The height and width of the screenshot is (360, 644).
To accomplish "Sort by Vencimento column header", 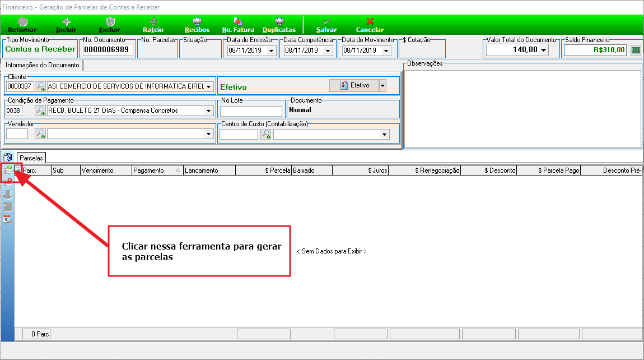I will tap(106, 170).
